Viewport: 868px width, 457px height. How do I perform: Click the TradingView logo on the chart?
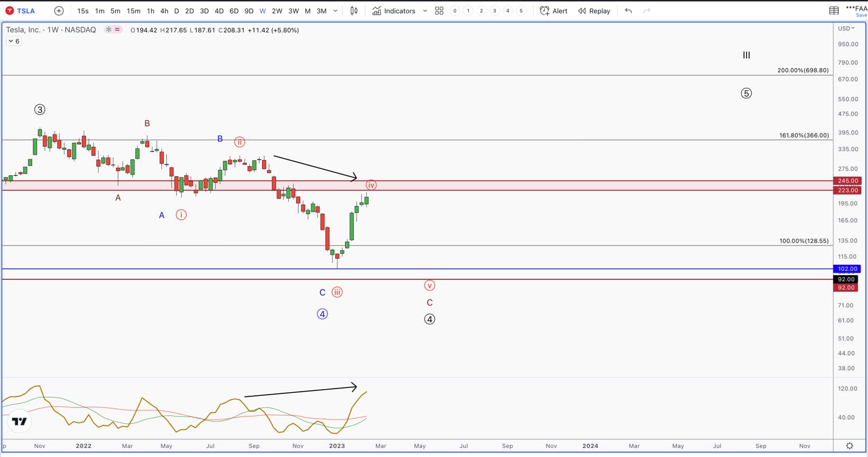pos(19,421)
